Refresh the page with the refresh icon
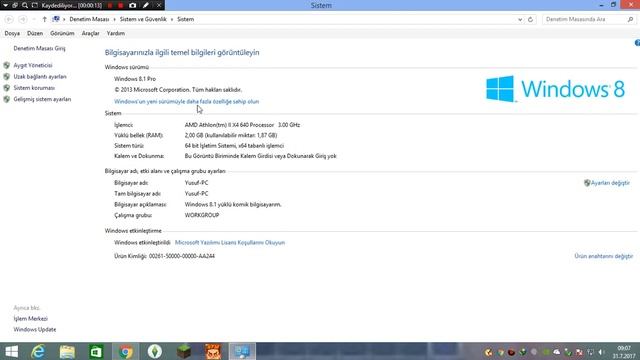Image resolution: width=640 pixels, height=360 pixels. coord(530,19)
